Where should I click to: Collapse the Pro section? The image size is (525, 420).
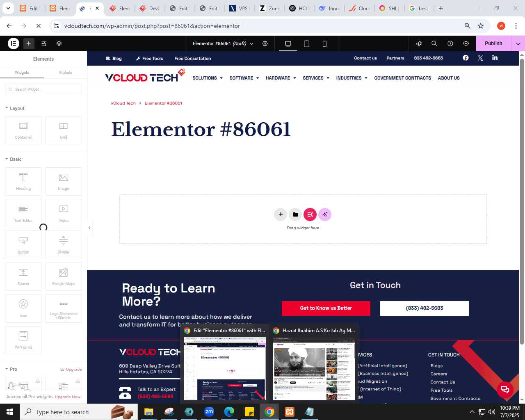(x=11, y=369)
